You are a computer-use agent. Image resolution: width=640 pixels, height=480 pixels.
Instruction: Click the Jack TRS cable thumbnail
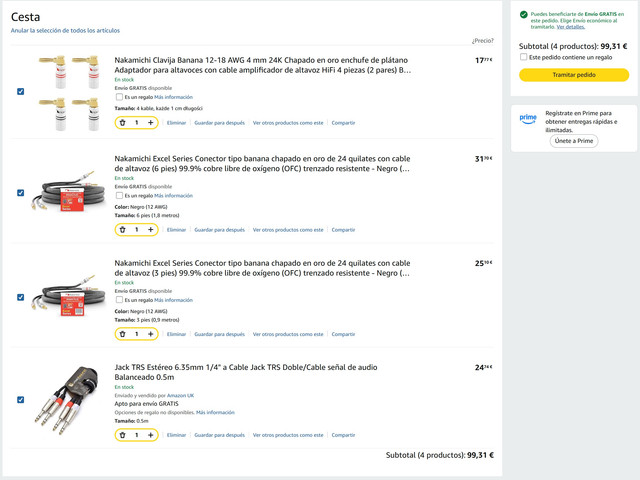(x=67, y=400)
